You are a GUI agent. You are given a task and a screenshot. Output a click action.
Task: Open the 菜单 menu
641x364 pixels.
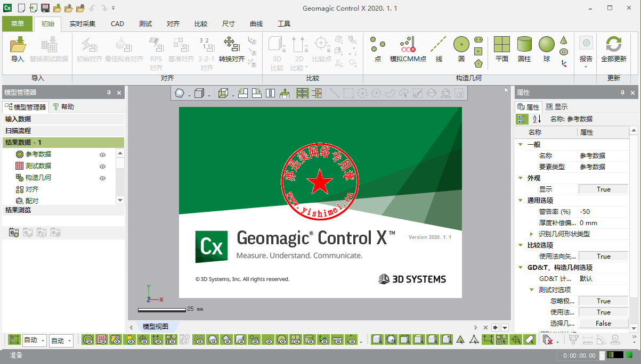pyautogui.click(x=18, y=24)
